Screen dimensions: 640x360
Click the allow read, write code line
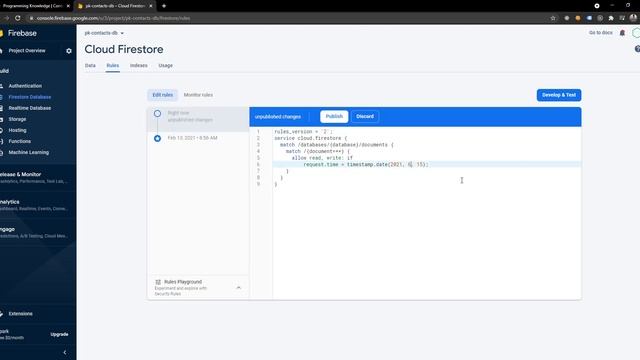click(x=322, y=158)
